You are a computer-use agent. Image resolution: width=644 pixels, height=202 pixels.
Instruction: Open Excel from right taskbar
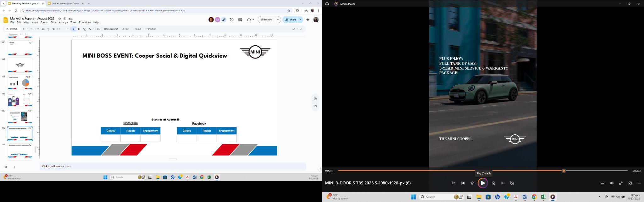tap(543, 197)
